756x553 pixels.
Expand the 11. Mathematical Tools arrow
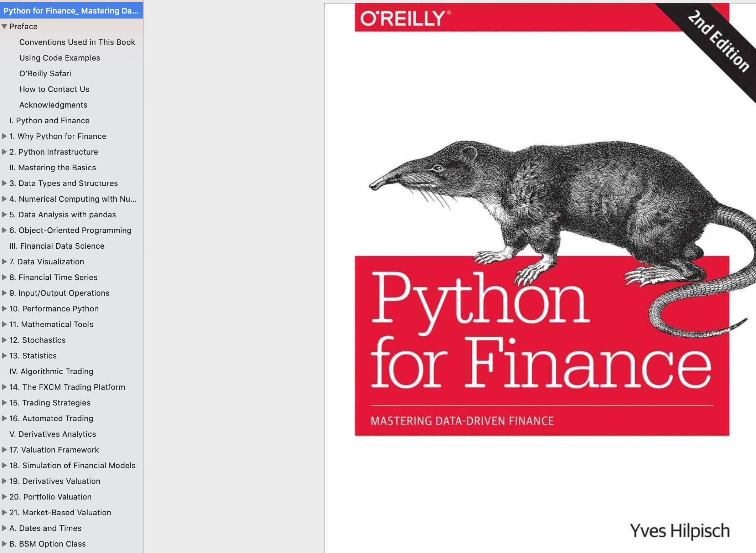tap(4, 324)
